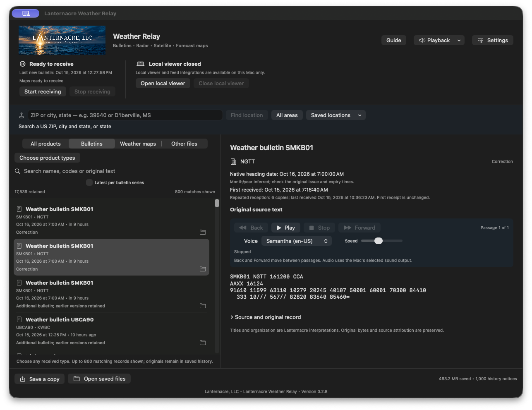Click the building icon next to NGTT
532x410 pixels.
click(x=233, y=162)
